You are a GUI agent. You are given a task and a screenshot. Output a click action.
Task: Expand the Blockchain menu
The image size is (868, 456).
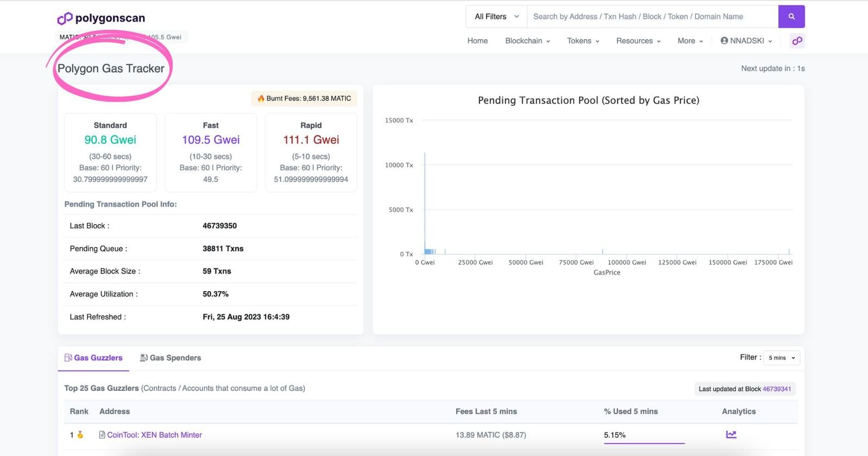click(x=527, y=41)
